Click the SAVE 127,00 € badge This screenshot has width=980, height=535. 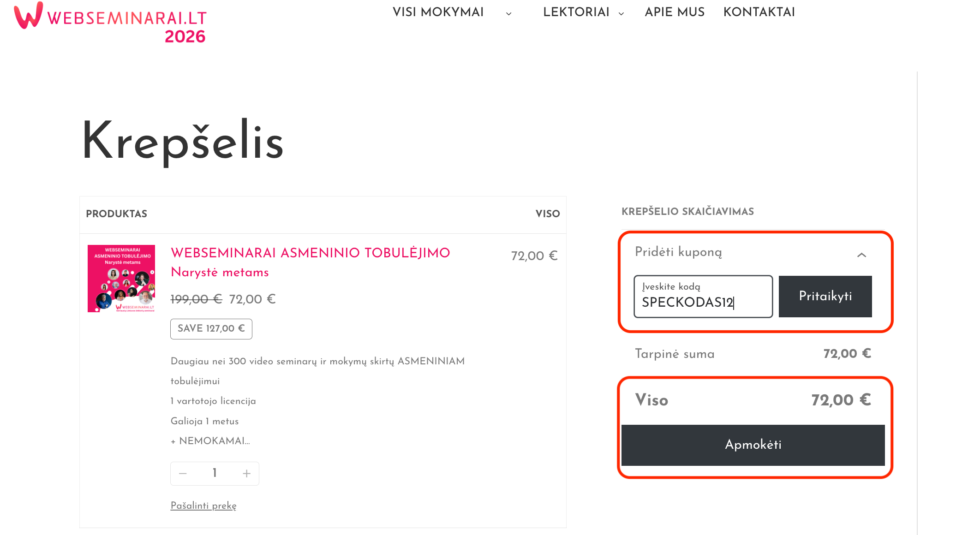[x=211, y=328]
